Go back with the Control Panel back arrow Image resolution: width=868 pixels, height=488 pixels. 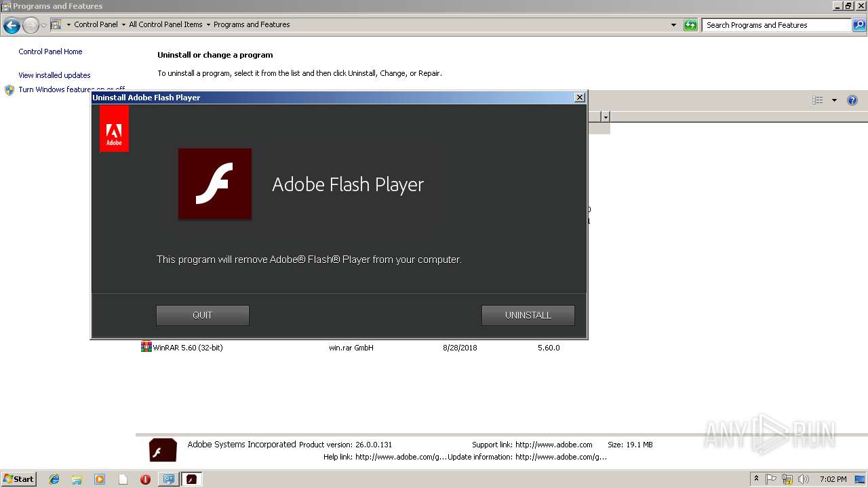pos(12,26)
